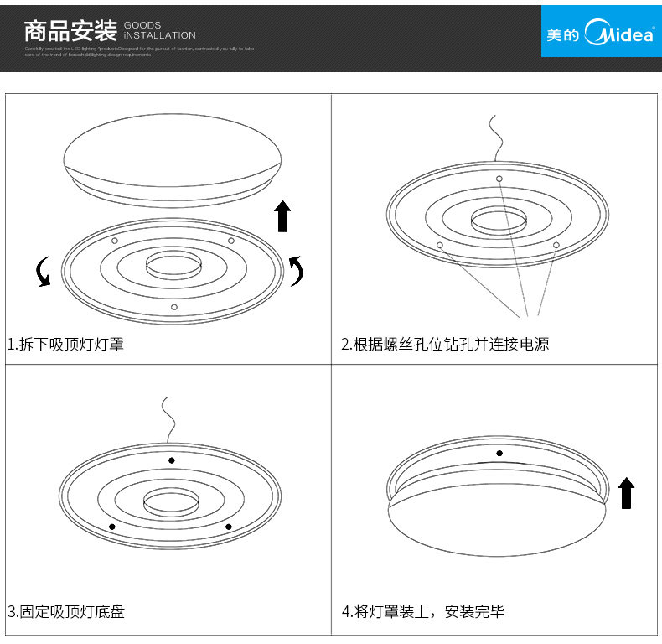This screenshot has width=662, height=644.
Task: Click the power wire in step 2
Action: 496,138
